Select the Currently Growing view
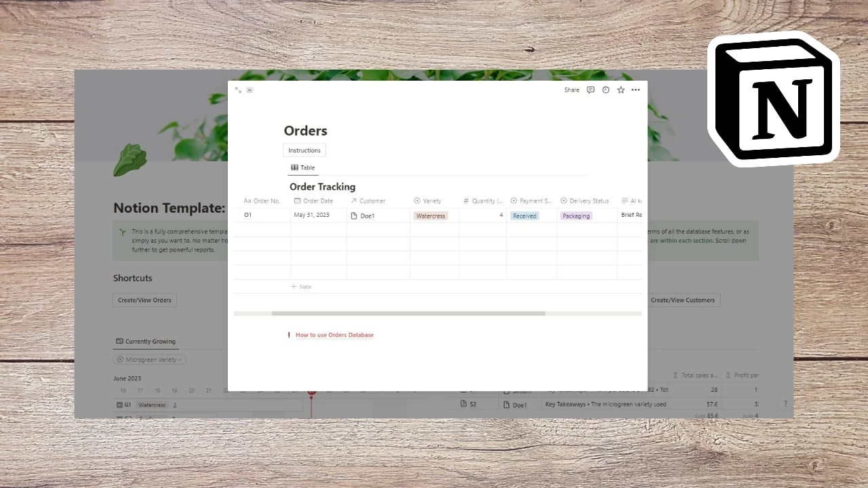Image resolution: width=868 pixels, height=488 pixels. [145, 341]
